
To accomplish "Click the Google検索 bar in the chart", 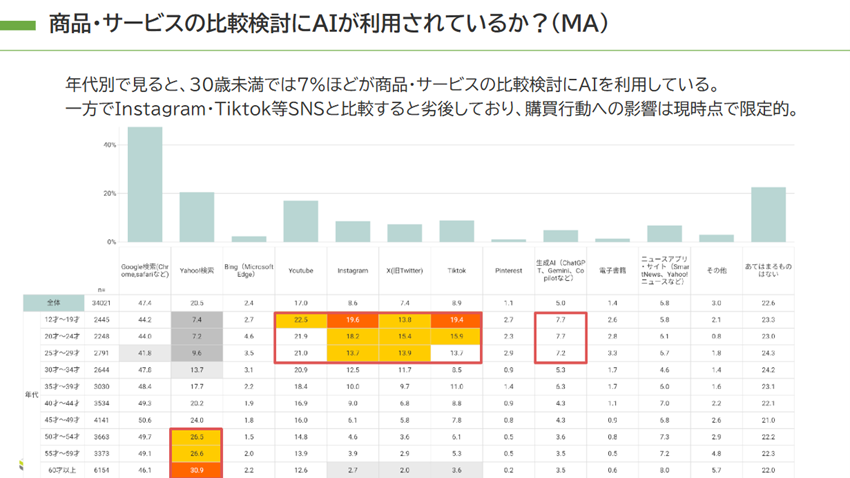I will [x=144, y=185].
